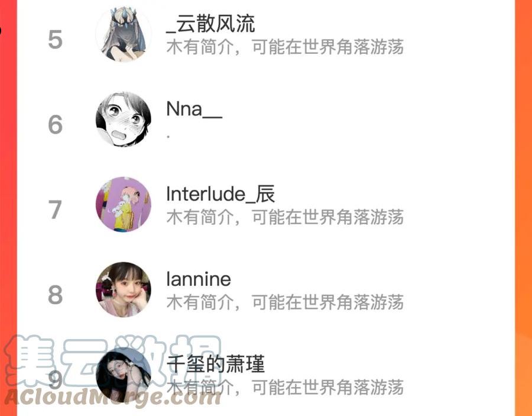Click rank number 9 at bottom
The height and width of the screenshot is (416, 532).
[x=56, y=380]
